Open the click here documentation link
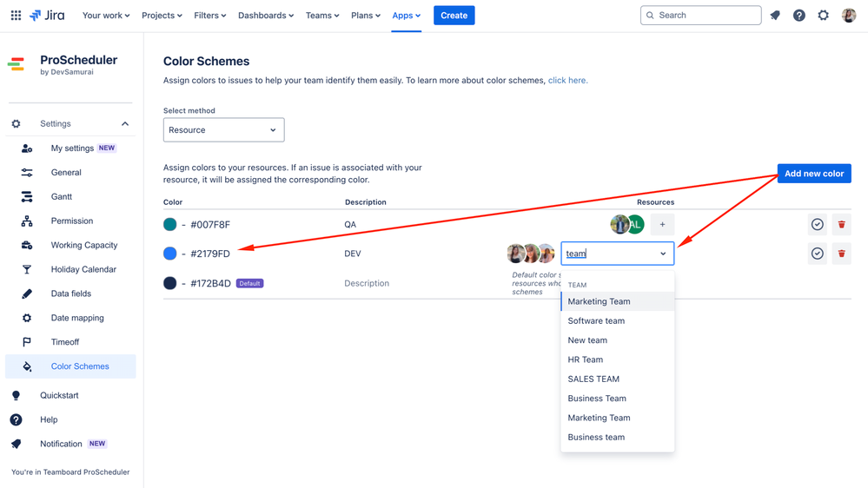The width and height of the screenshot is (868, 488). coord(567,80)
